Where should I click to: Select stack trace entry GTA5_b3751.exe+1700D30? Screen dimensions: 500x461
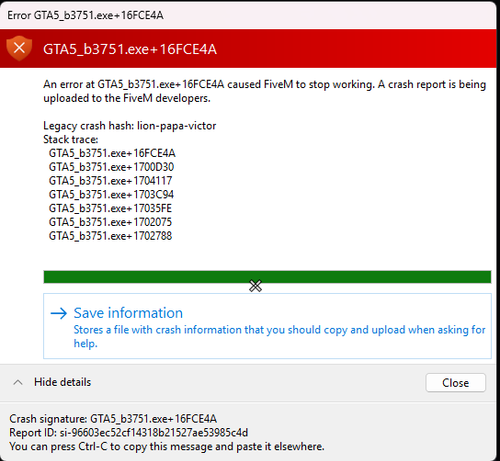pyautogui.click(x=111, y=167)
